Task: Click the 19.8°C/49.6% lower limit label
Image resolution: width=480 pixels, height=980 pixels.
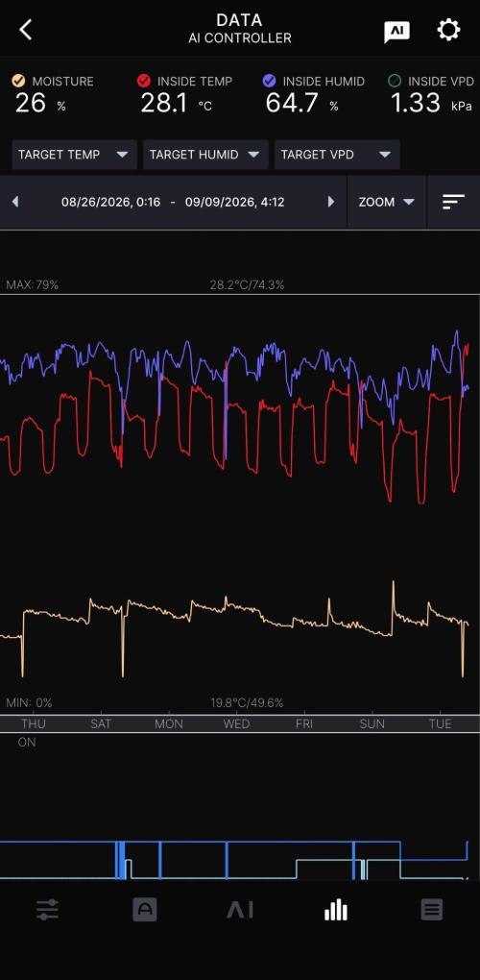Action: click(247, 703)
